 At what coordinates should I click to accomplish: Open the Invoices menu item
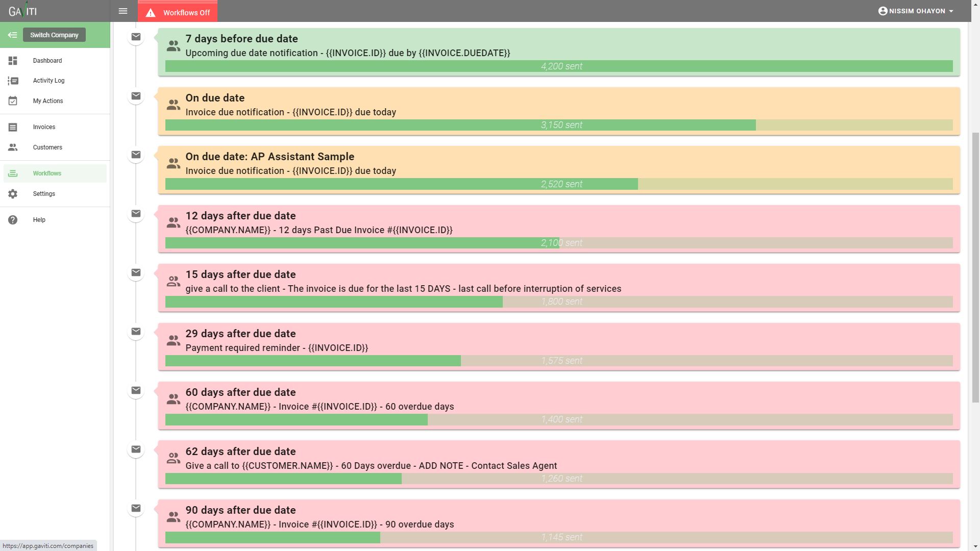[44, 127]
